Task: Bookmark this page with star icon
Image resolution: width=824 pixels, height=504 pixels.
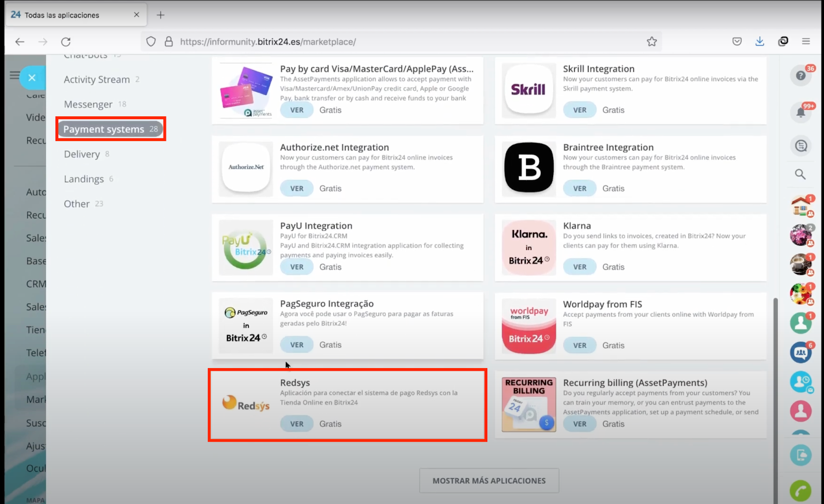Action: (x=652, y=42)
